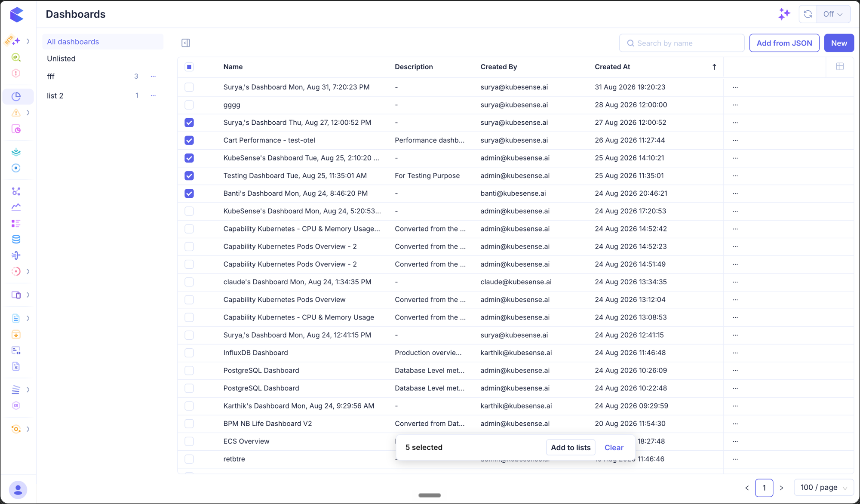Expand the orange orbit sidebar chevron
This screenshot has height=504, width=860.
(x=28, y=429)
